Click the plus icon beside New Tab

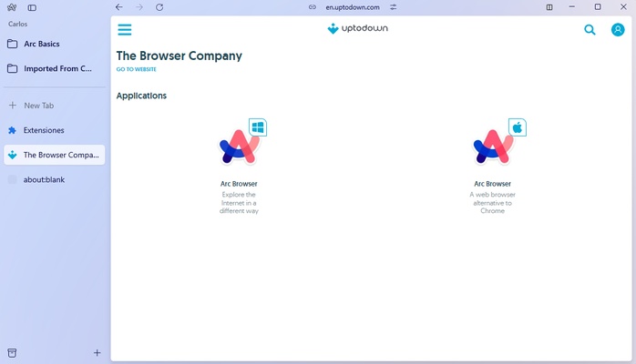point(13,106)
